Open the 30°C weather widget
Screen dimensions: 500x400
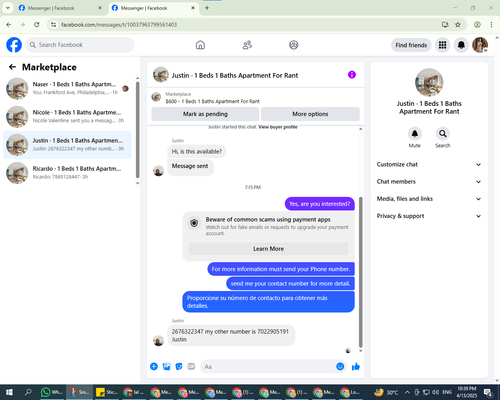coord(386,392)
